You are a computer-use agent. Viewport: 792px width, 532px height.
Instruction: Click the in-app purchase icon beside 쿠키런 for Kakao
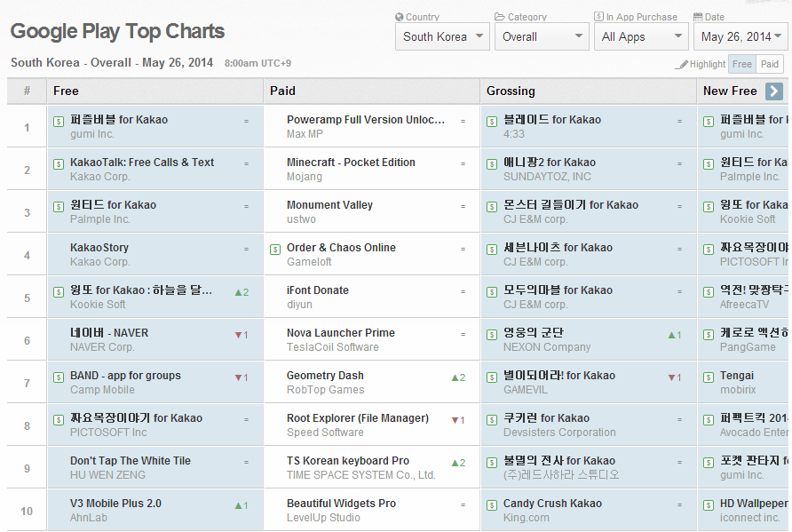click(x=492, y=420)
